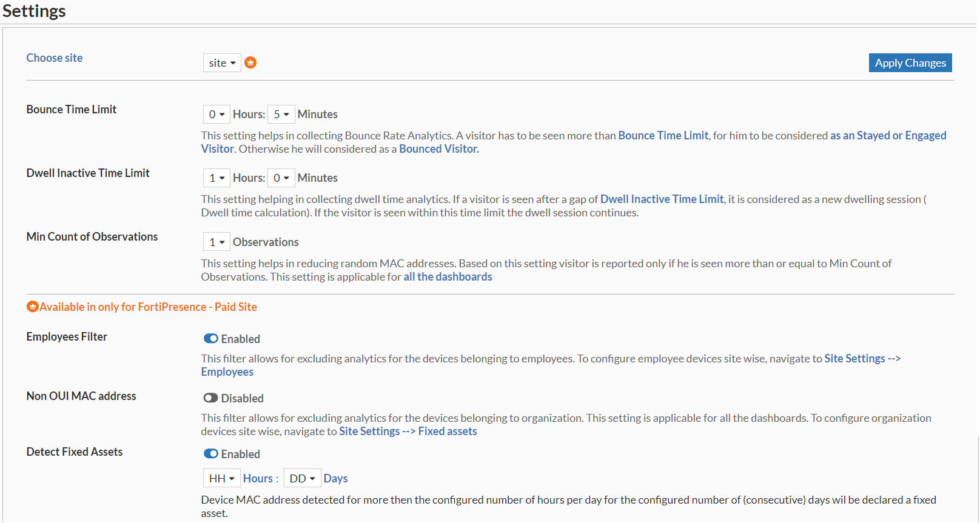Click the 'Available in only for FortiPresence - Paid Site' text
980x523 pixels.
click(148, 307)
